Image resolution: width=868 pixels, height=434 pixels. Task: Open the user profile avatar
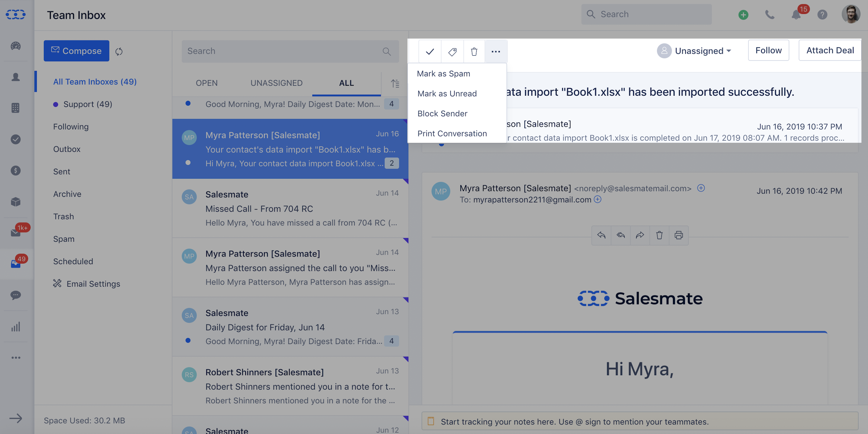(850, 14)
